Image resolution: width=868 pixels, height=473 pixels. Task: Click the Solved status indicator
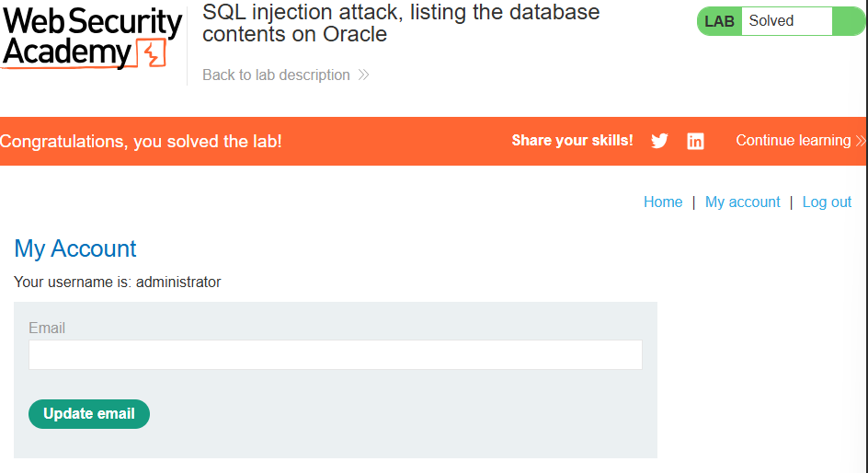tap(787, 21)
